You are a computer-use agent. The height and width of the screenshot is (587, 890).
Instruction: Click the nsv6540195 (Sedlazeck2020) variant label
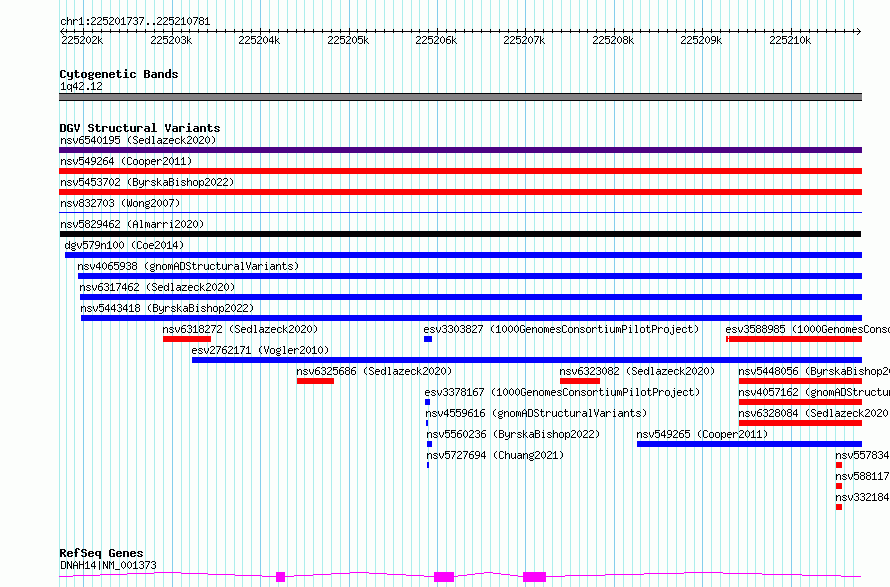(138, 140)
